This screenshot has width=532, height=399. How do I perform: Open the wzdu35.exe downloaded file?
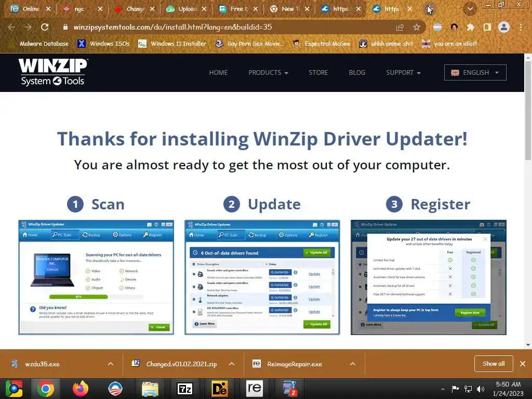(x=43, y=364)
